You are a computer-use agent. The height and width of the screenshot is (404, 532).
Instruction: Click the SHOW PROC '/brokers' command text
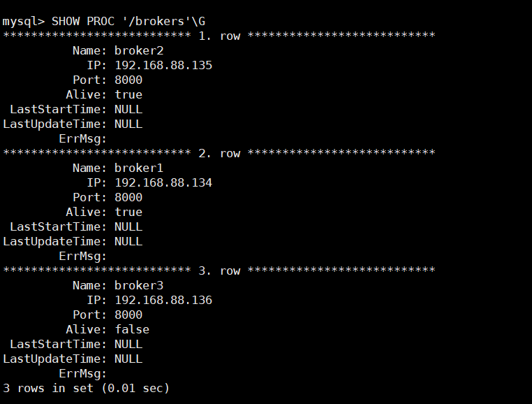pos(128,22)
